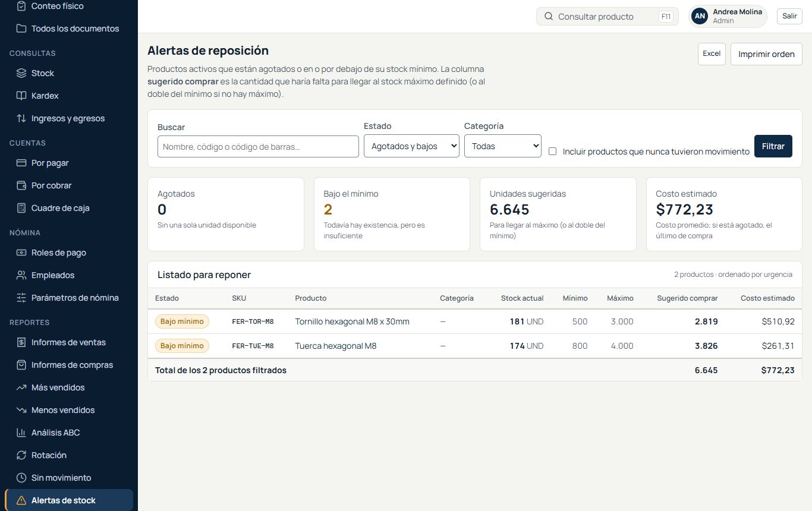Open the Estado dropdown Agotados y bajos
Viewport: 812px width, 511px height.
[411, 146]
